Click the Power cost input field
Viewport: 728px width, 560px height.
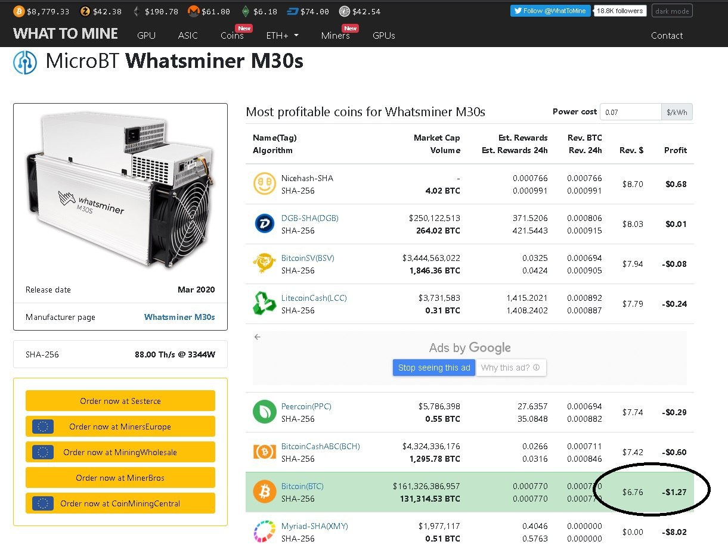[x=631, y=112]
